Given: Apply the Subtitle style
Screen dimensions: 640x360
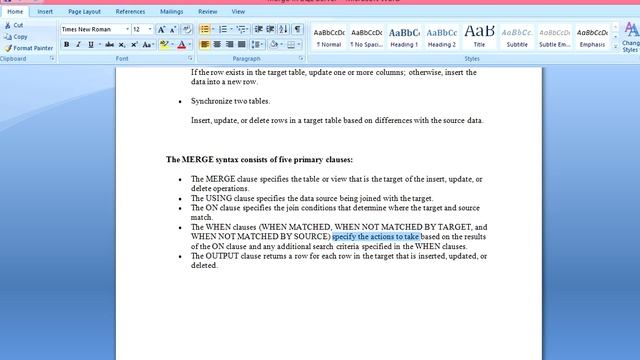Looking at the screenshot, I should tap(517, 37).
